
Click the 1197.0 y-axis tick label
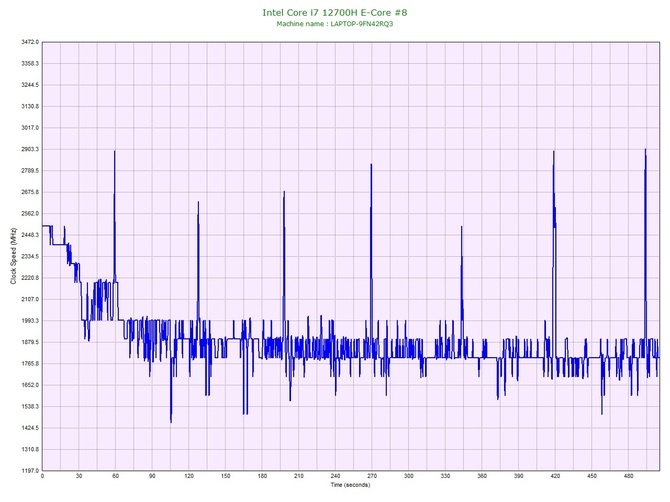(30, 471)
